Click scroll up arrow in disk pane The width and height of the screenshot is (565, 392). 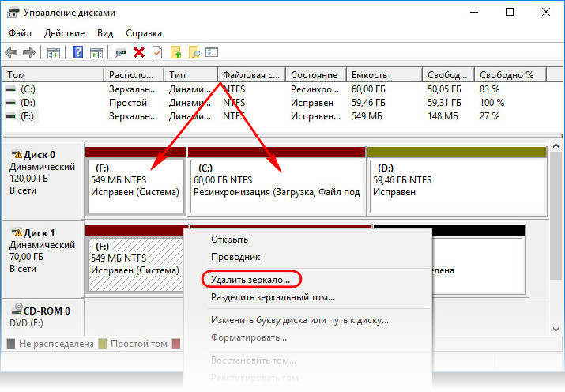(556, 146)
